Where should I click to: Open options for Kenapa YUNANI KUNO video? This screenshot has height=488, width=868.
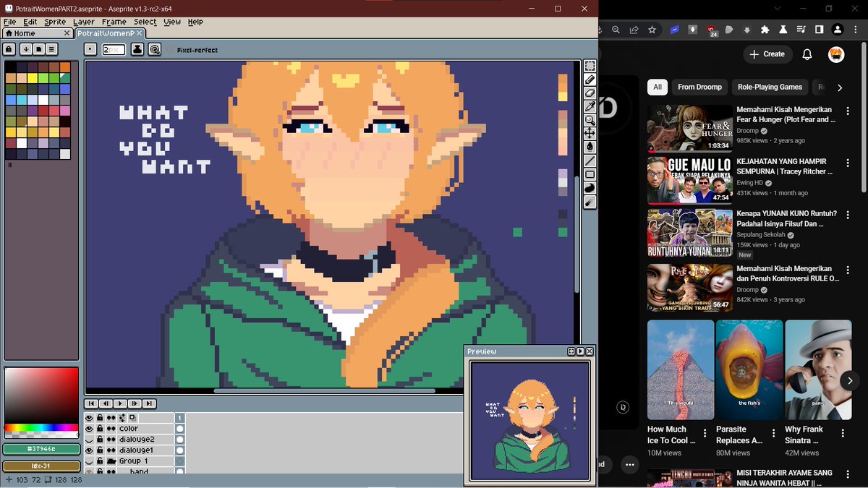pyautogui.click(x=848, y=215)
